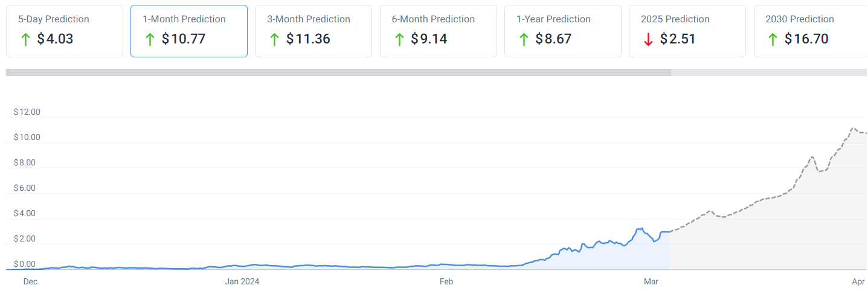This screenshot has width=868, height=291.
Task: Switch to the 3-Month Prediction tab title
Action: coord(309,19)
